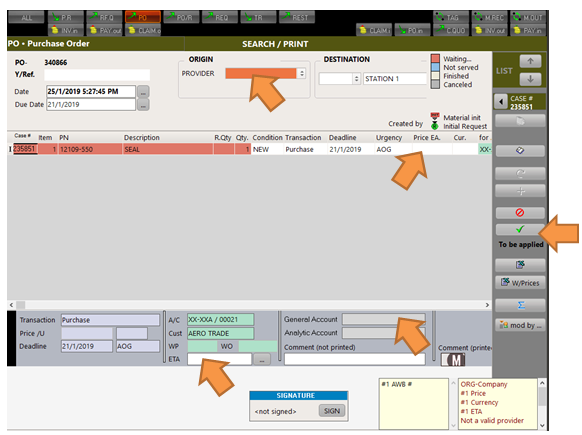Viewport: 582px width, 435px height.
Task: Open the Date picker ellipsis button
Action: (143, 91)
